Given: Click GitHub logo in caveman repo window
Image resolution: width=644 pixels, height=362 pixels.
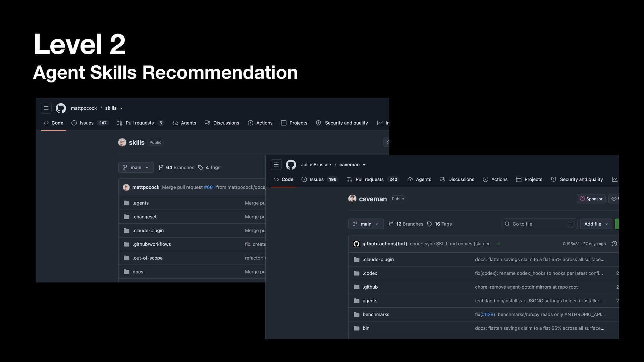Looking at the screenshot, I should (291, 165).
